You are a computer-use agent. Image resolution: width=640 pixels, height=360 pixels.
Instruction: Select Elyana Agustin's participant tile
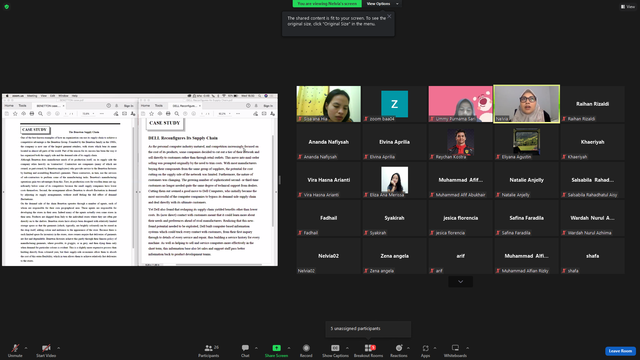[527, 142]
